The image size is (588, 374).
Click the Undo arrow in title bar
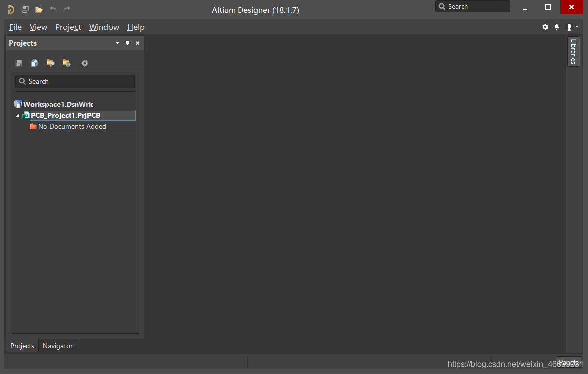(x=53, y=8)
